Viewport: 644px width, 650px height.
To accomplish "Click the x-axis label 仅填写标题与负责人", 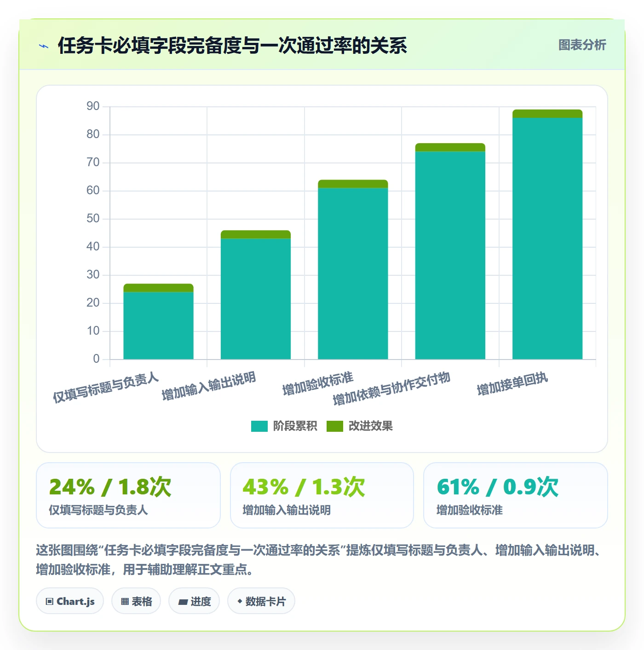I will tap(106, 388).
